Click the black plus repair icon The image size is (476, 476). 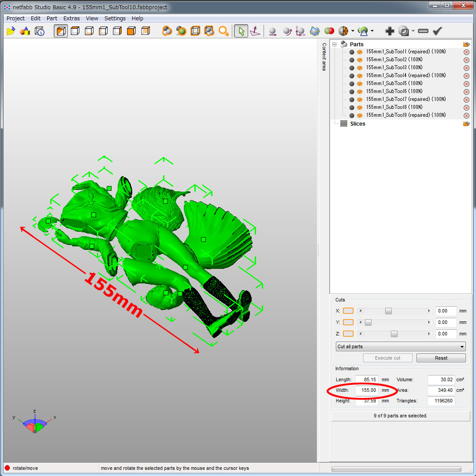pyautogui.click(x=390, y=31)
